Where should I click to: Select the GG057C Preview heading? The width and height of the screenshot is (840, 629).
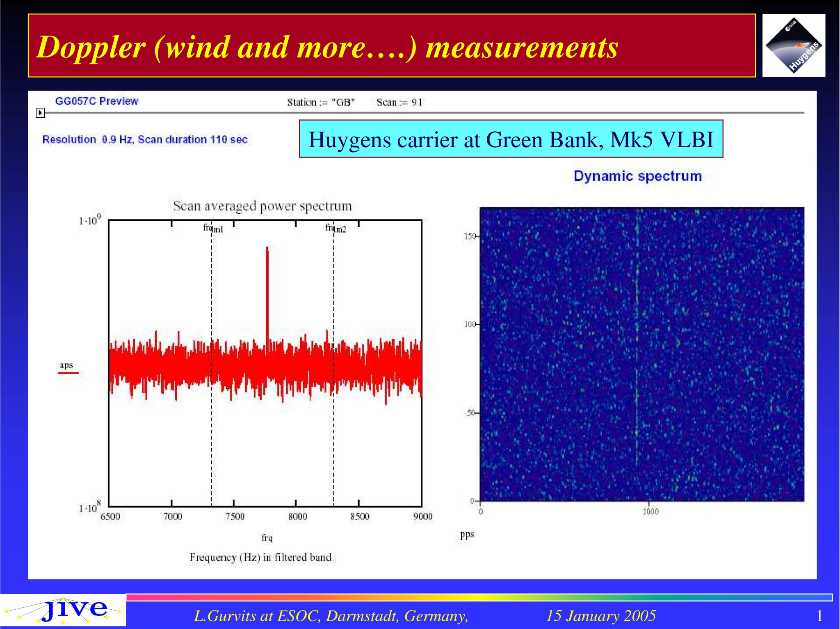(97, 101)
